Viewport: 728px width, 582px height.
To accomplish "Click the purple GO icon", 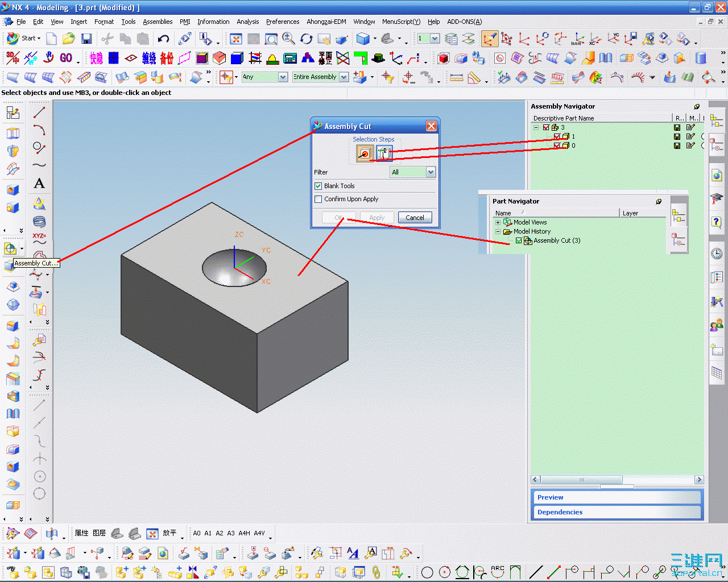I will pos(66,58).
